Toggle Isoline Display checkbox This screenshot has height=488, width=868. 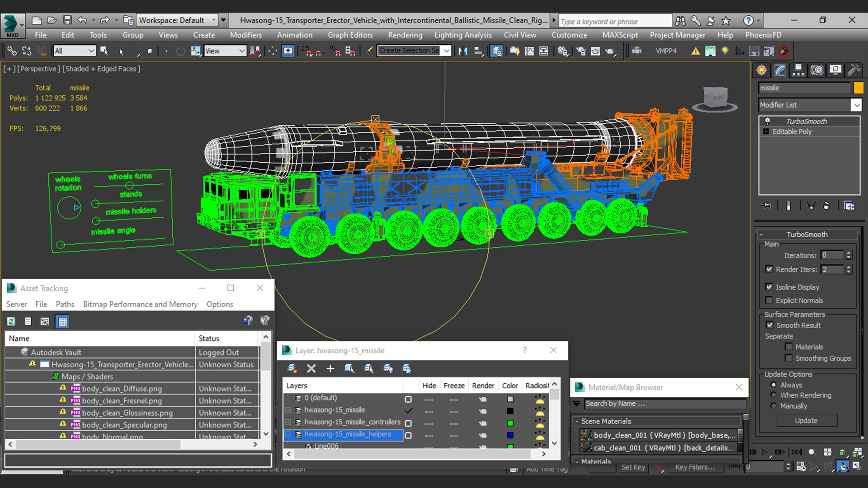click(769, 286)
